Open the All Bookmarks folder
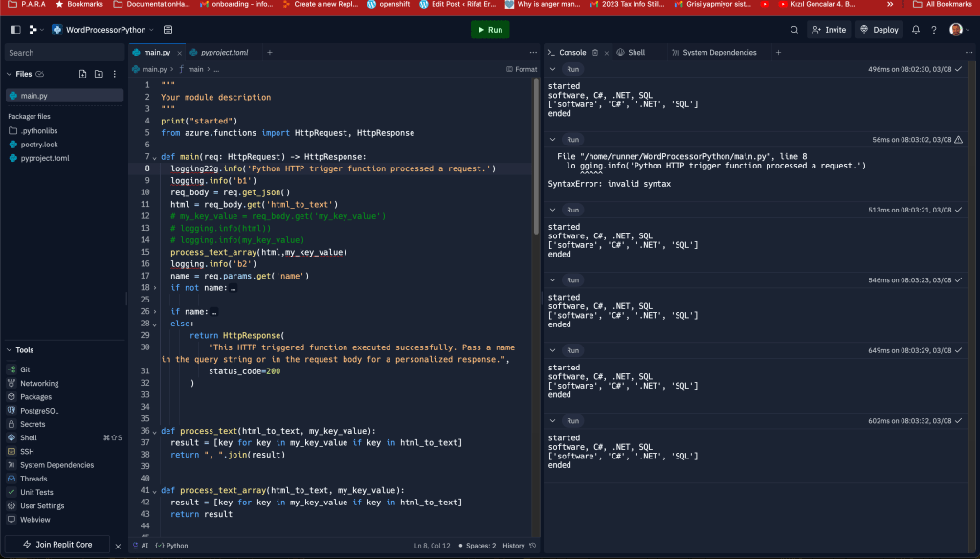Image resolution: width=980 pixels, height=559 pixels. click(943, 4)
